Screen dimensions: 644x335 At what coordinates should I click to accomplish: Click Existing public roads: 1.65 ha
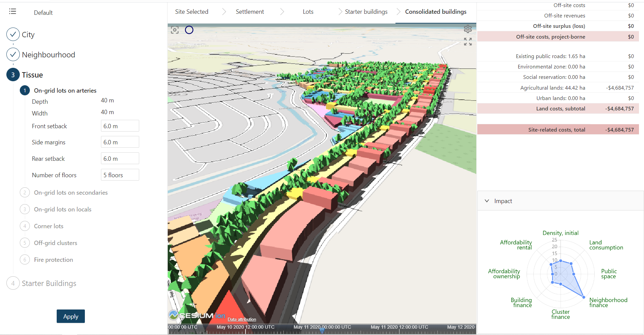(x=550, y=56)
